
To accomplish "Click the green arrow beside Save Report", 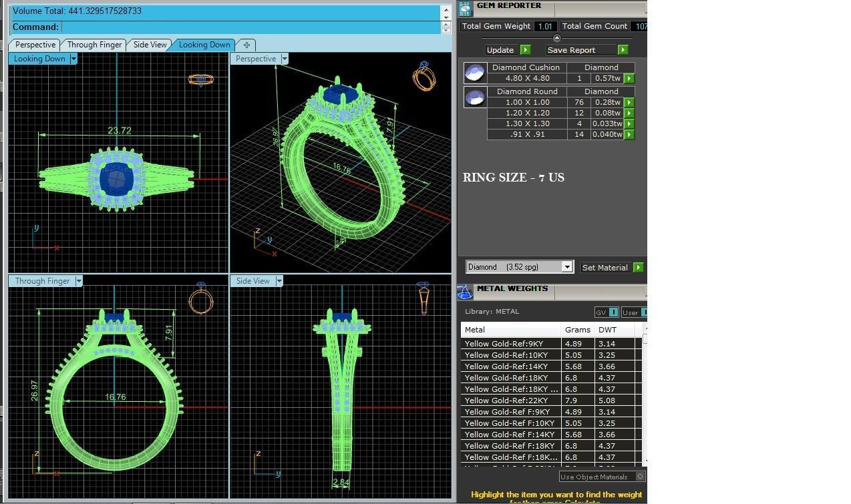I will 623,50.
